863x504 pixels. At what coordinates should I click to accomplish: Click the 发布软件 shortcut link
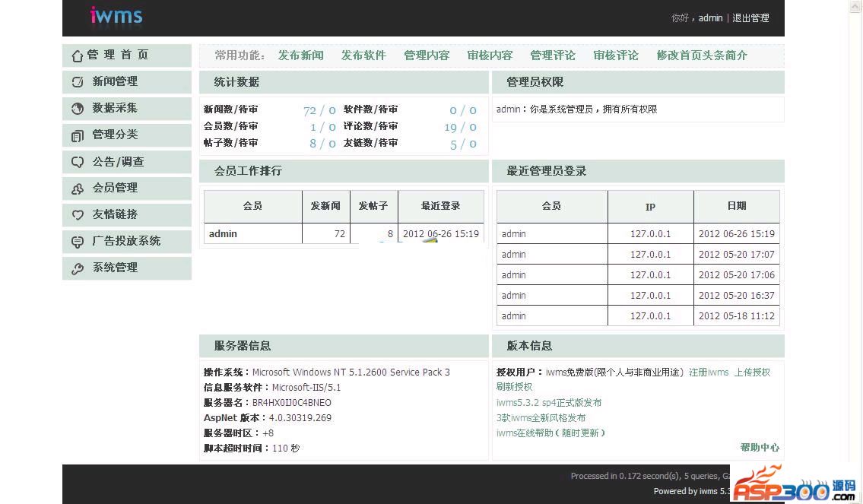click(363, 55)
